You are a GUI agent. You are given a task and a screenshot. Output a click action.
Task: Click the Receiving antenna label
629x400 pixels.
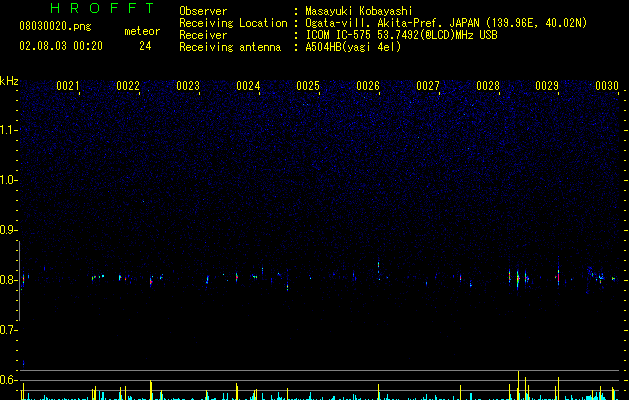pyautogui.click(x=230, y=47)
